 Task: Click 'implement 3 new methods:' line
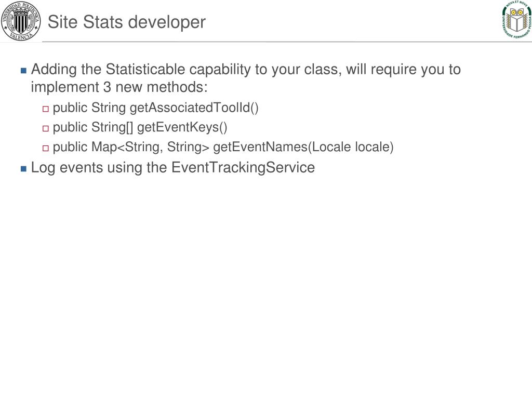119,87
